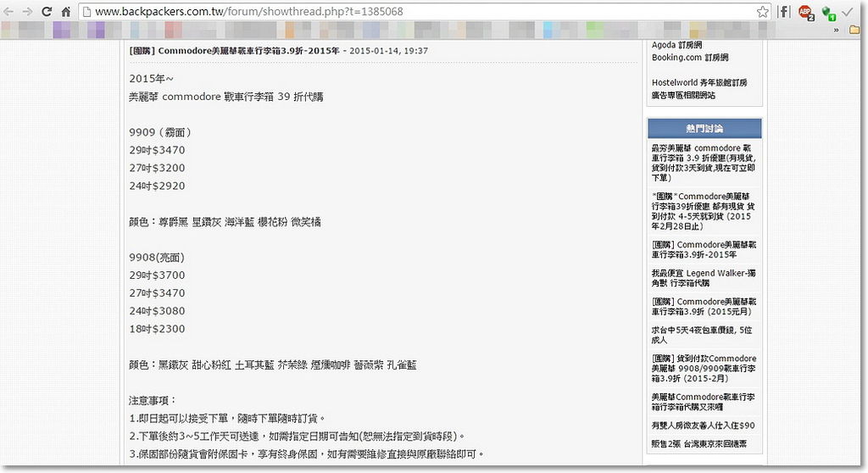Open the browser home page
The image size is (868, 473).
point(65,12)
